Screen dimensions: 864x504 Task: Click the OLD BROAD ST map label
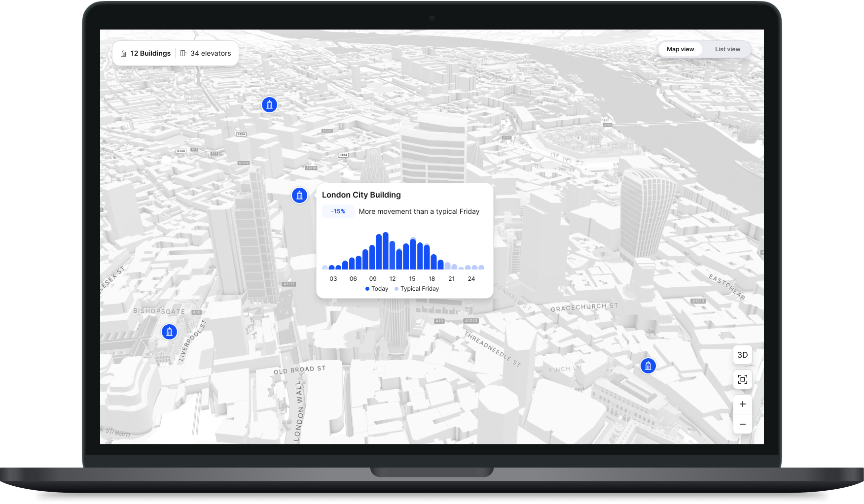(x=300, y=370)
